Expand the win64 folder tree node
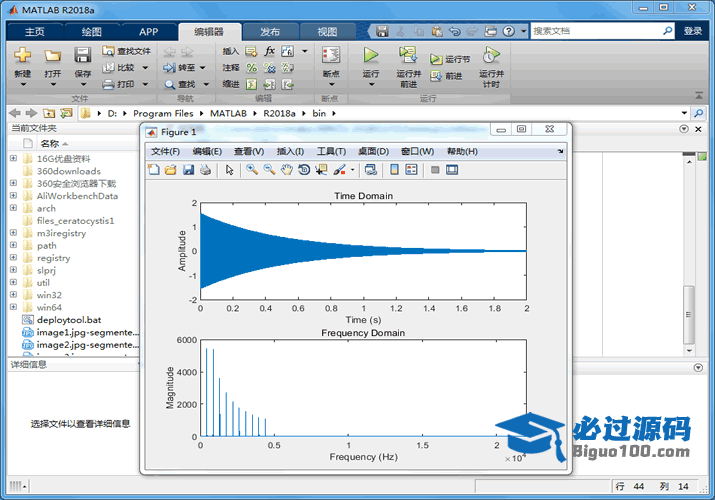Screen dimensions: 715x500 [13, 308]
